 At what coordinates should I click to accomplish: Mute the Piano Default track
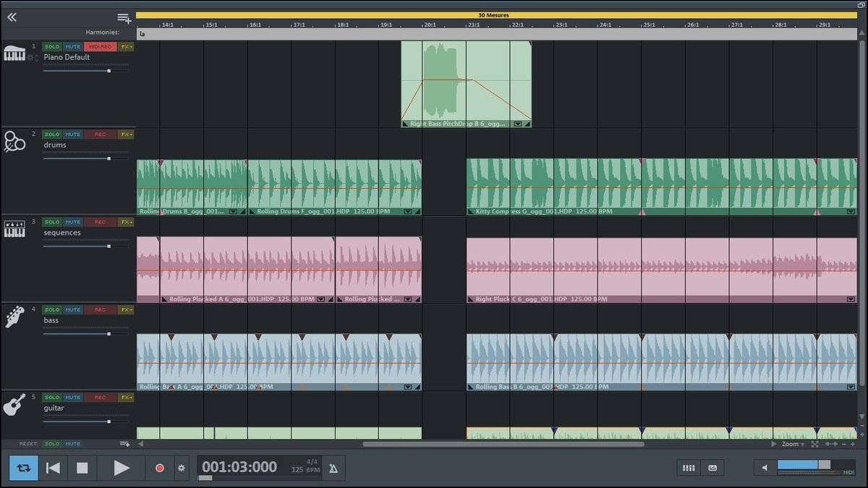pos(72,46)
